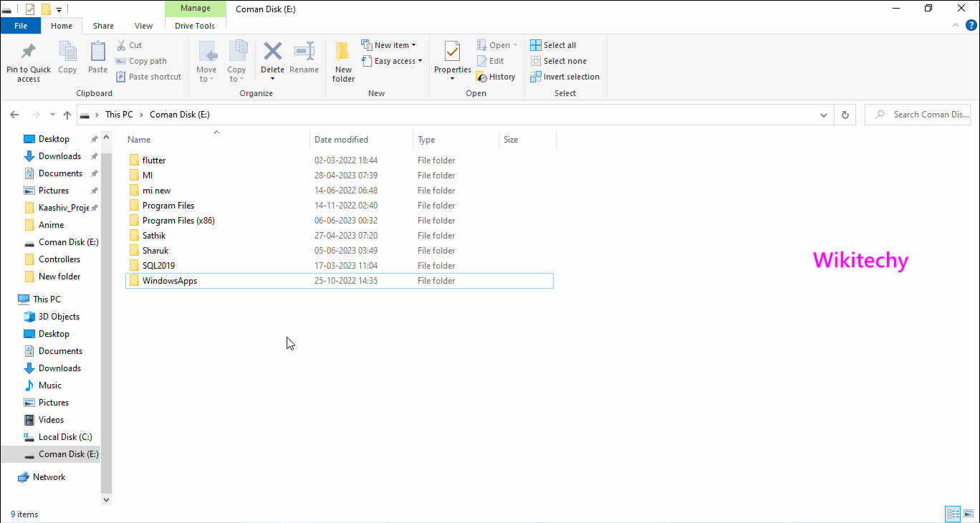The width and height of the screenshot is (980, 523).
Task: Click Select none to clear selection
Action: coord(559,60)
